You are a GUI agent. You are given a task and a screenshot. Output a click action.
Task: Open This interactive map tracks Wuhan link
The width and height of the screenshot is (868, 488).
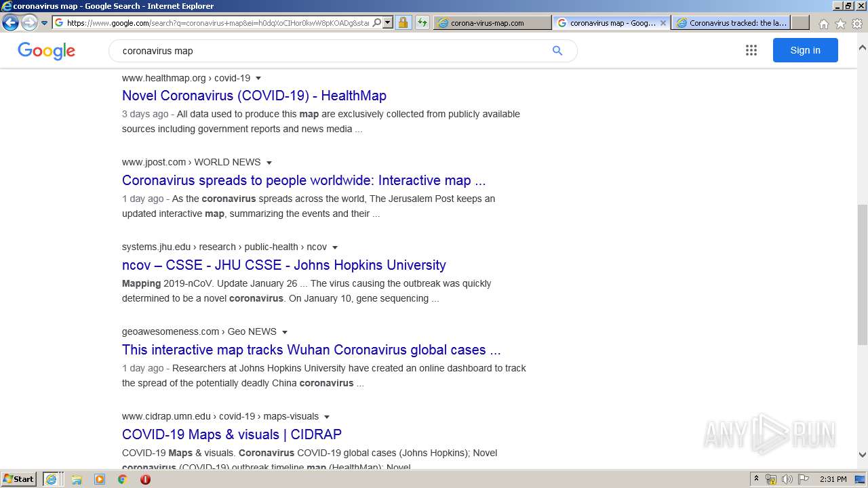(311, 350)
